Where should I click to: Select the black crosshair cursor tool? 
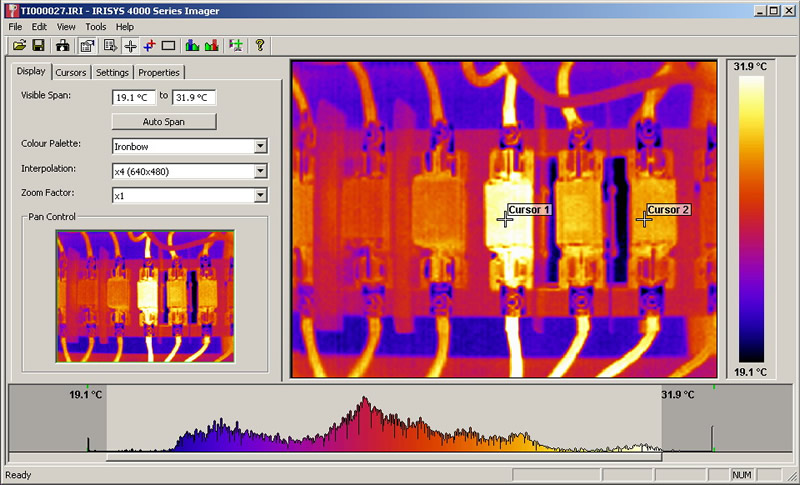click(x=130, y=45)
